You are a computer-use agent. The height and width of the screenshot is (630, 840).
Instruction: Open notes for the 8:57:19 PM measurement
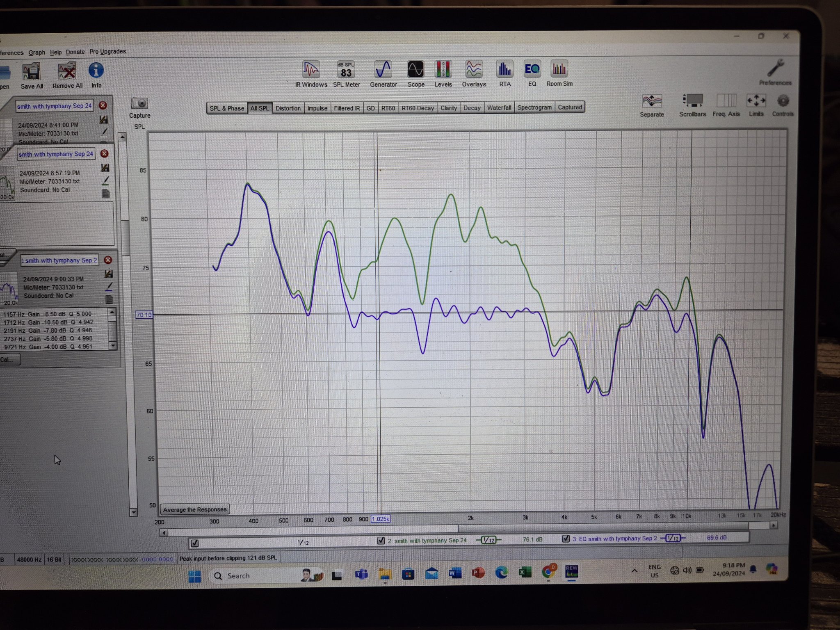click(105, 194)
